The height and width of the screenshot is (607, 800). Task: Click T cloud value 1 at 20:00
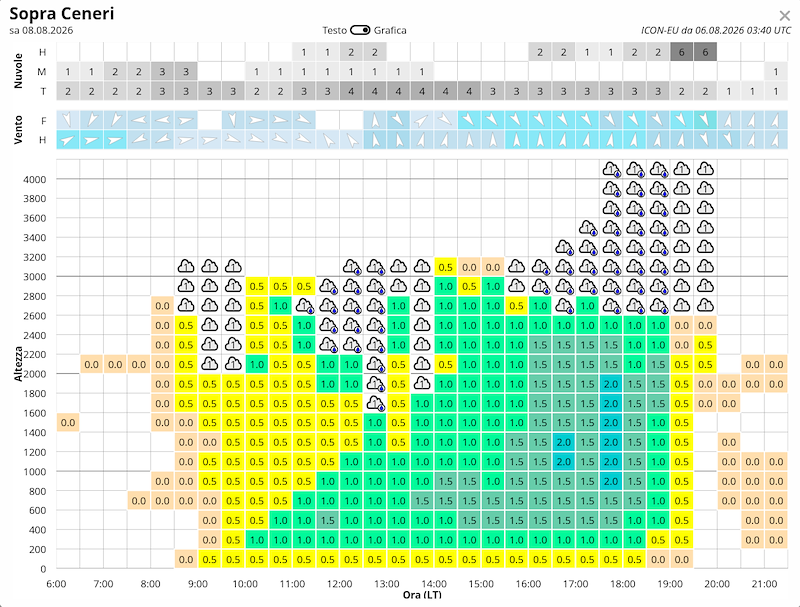729,91
